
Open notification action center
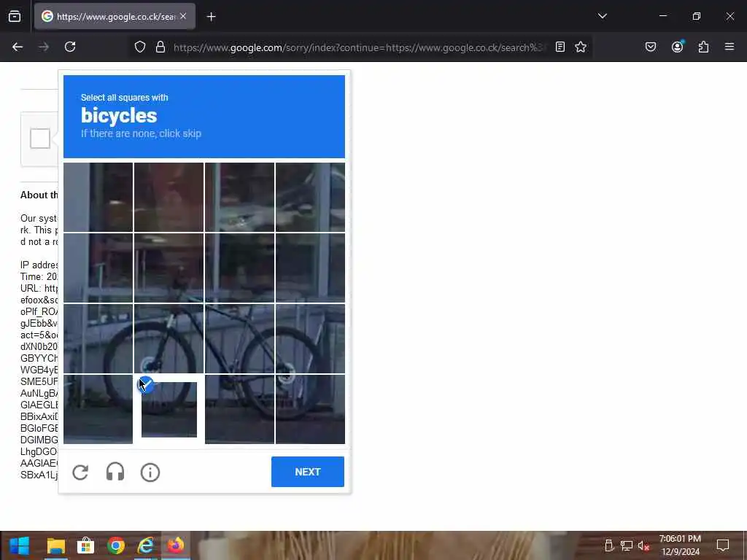point(723,545)
